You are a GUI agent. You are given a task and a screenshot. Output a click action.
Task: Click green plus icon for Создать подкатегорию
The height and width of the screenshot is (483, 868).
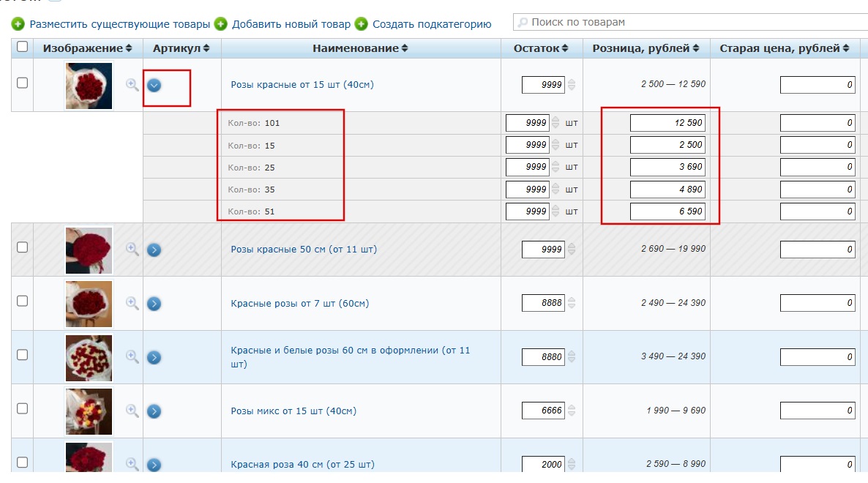[x=361, y=24]
